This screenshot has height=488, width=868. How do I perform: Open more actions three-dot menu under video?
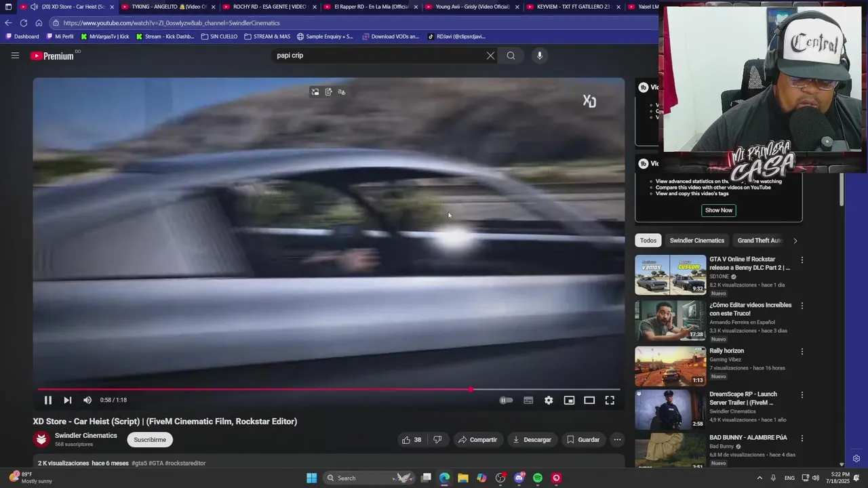[x=617, y=440]
